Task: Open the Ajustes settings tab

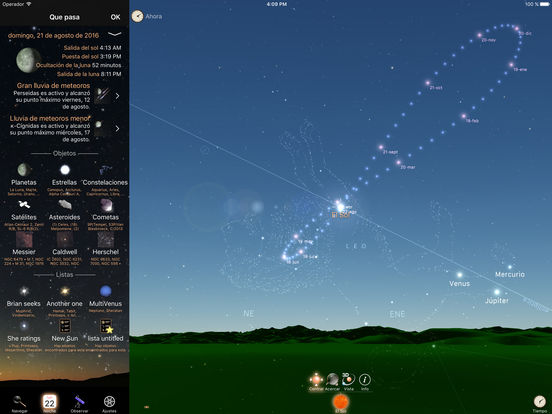Action: pyautogui.click(x=109, y=403)
